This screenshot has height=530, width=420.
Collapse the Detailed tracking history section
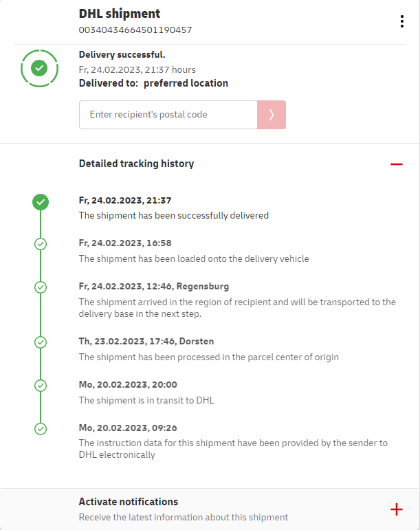396,164
